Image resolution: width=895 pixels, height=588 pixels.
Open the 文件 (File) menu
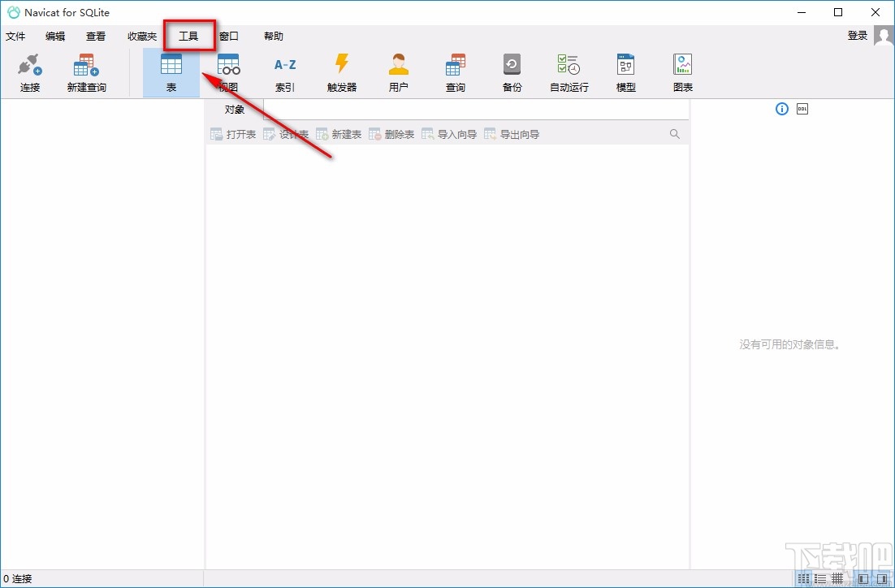click(15, 36)
